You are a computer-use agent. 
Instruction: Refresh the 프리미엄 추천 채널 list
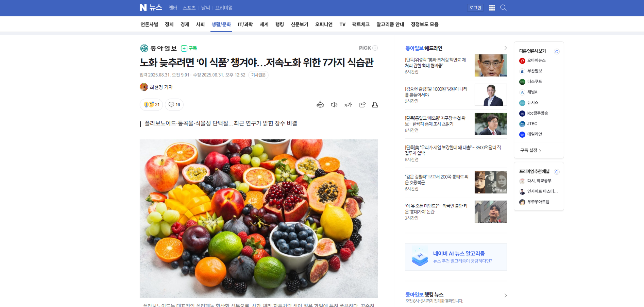click(557, 172)
